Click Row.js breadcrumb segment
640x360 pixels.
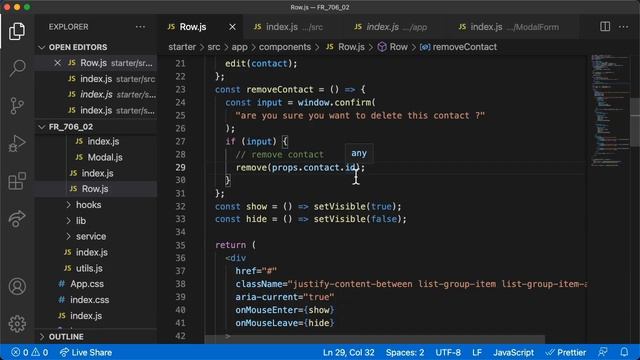[x=345, y=47]
